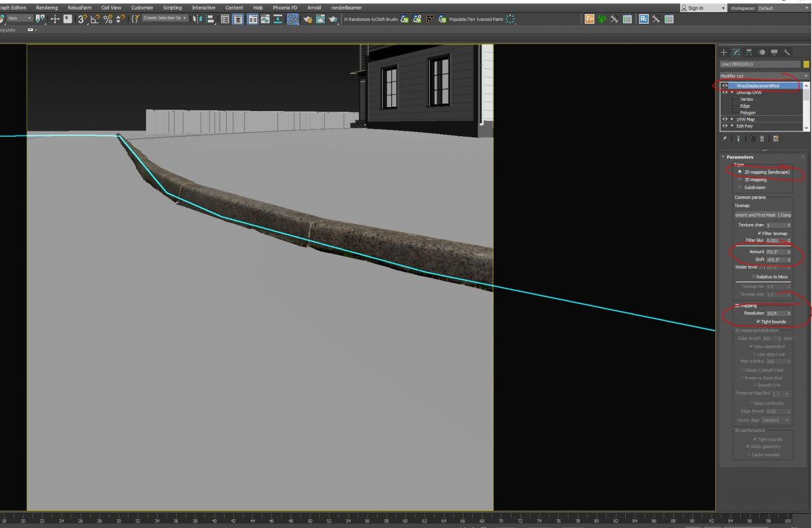Image resolution: width=812 pixels, height=528 pixels.
Task: Open the Rendering menu
Action: 47,7
